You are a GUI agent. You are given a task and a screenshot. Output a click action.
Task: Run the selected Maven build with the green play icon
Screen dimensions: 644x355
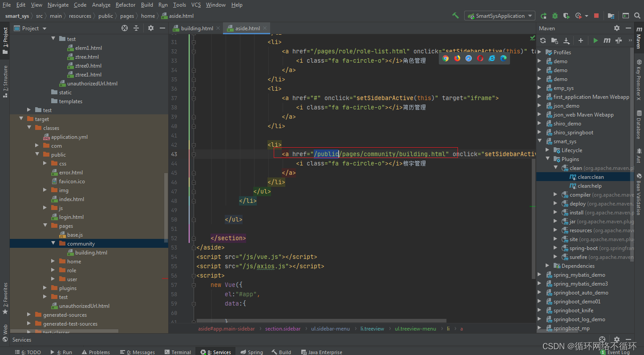(x=595, y=40)
